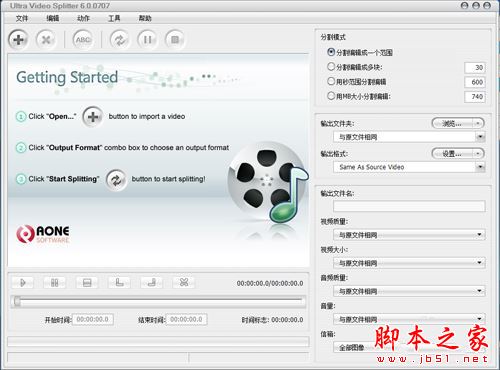500x370 pixels.
Task: Play the video preview
Action: pyautogui.click(x=23, y=283)
